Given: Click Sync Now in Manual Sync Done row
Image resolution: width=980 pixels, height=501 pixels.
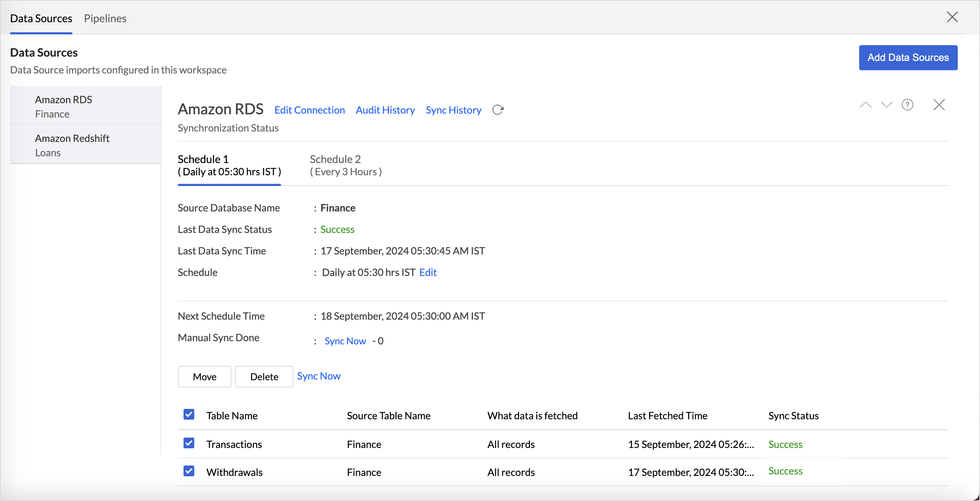Looking at the screenshot, I should coord(345,341).
